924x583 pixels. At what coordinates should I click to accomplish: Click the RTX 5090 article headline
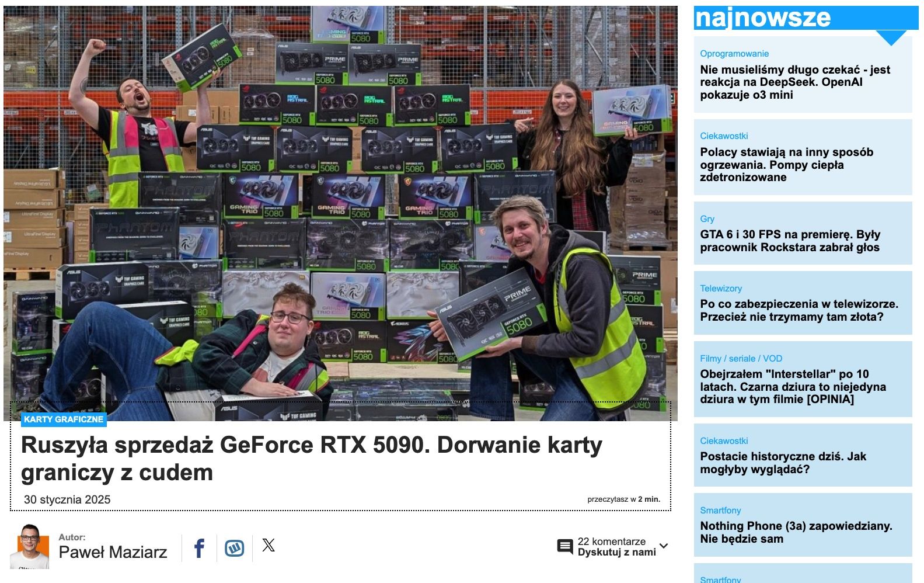(312, 459)
